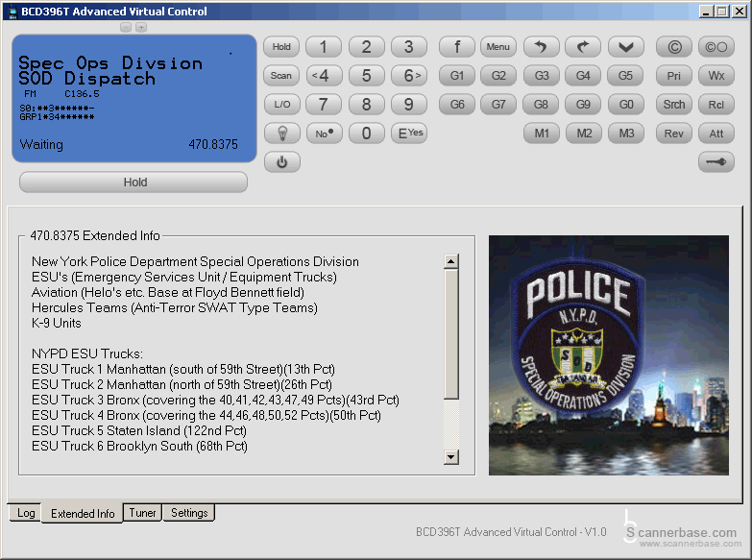Click the L/O lockout key

pos(282,104)
